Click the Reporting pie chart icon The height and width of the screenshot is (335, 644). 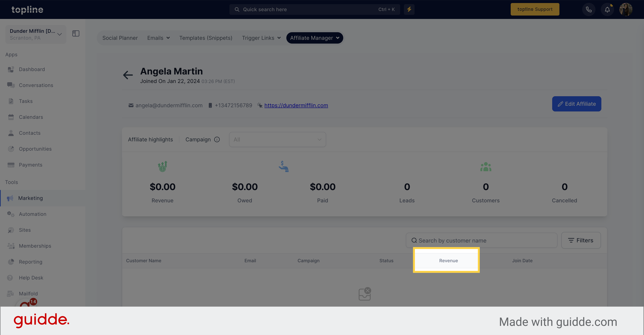tap(11, 262)
